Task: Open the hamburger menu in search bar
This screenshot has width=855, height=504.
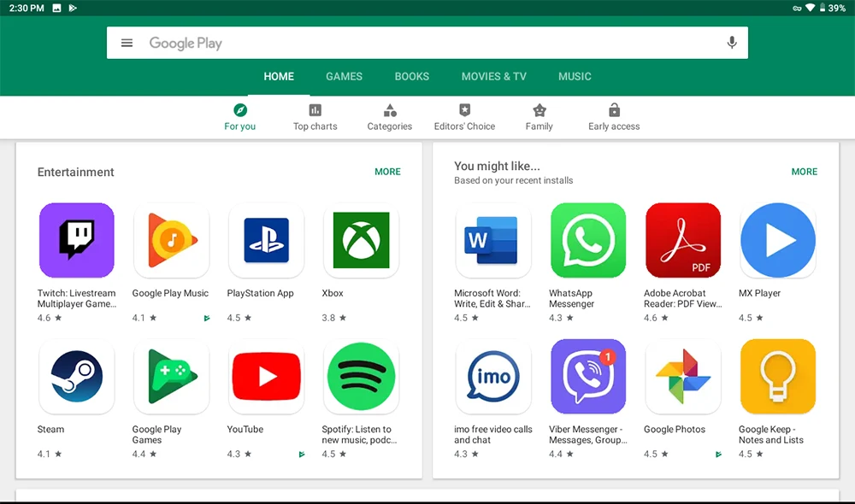Action: (x=127, y=43)
